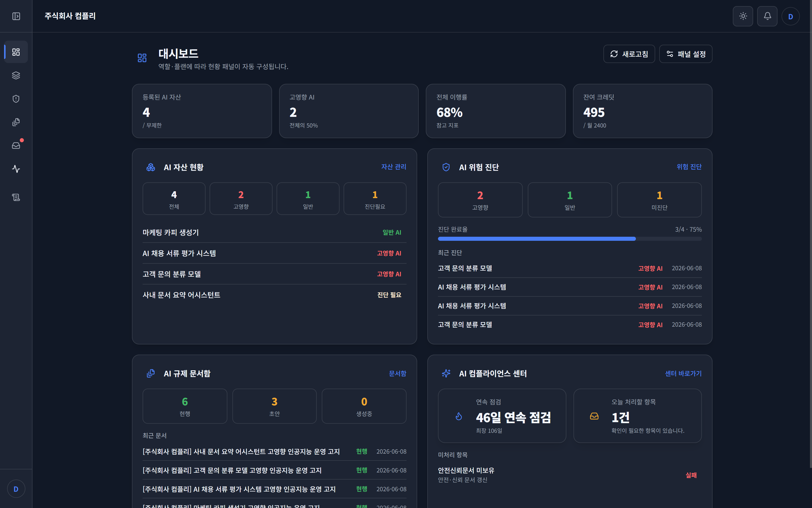This screenshot has height=508, width=812.
Task: Open the shield alert icon in sidebar
Action: pyautogui.click(x=16, y=99)
